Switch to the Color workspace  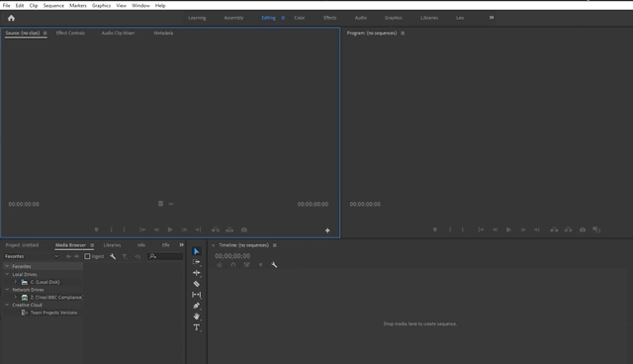299,18
